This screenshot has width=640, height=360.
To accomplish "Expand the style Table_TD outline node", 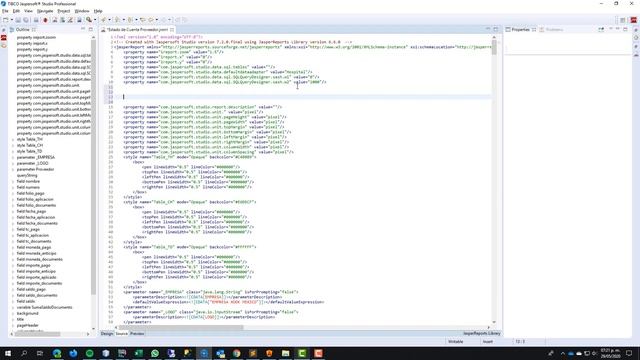I will click(13, 151).
